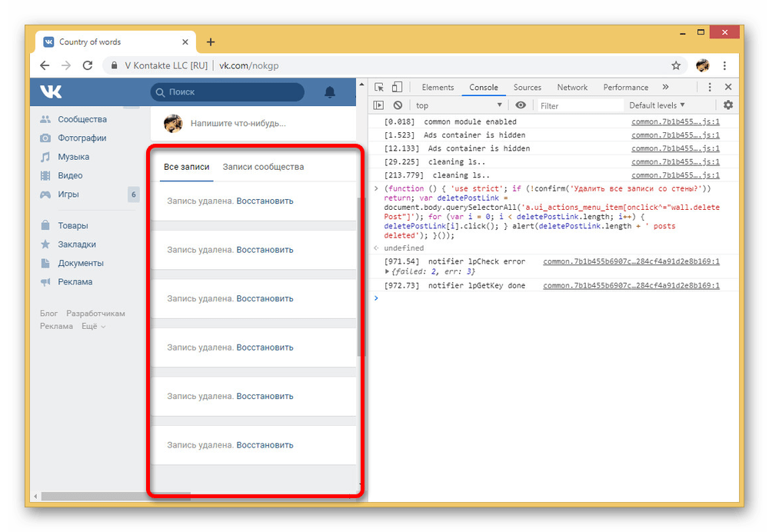The height and width of the screenshot is (532, 769).
Task: Show the console sidebar
Action: tap(379, 105)
